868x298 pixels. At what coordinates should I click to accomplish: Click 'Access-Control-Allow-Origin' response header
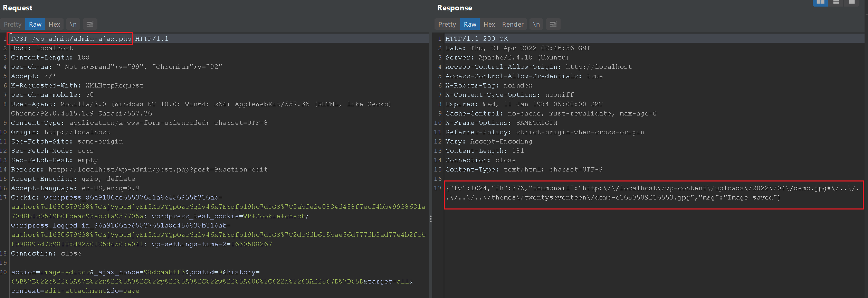point(538,67)
